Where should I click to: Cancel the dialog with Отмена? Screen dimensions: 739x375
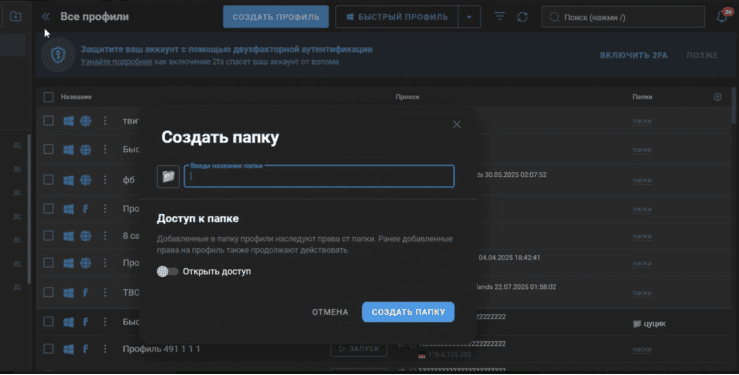(x=330, y=312)
